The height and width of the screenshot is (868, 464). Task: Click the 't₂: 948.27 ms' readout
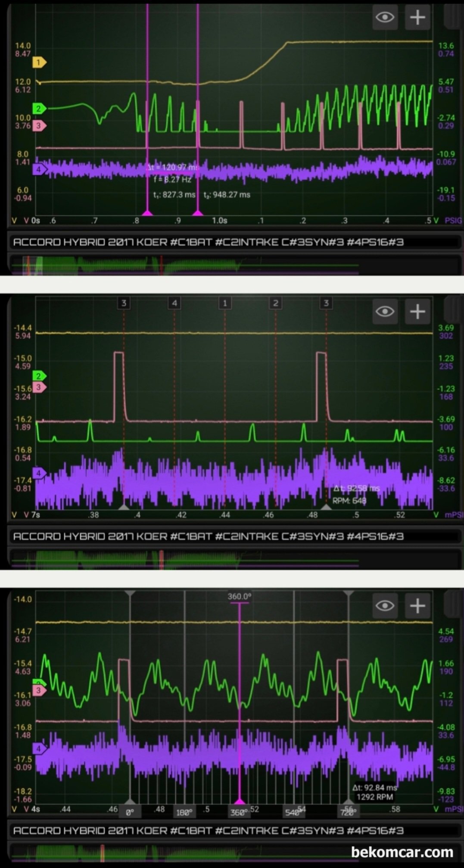(x=227, y=195)
